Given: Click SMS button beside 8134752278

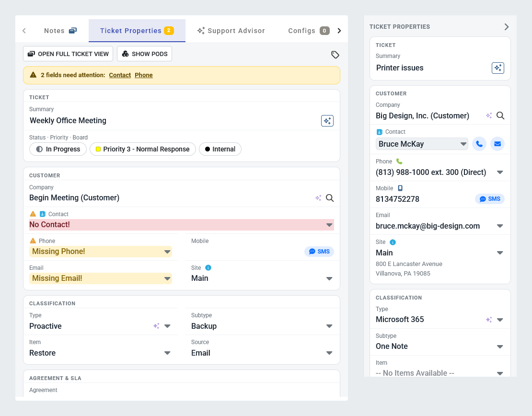Looking at the screenshot, I should pos(490,199).
